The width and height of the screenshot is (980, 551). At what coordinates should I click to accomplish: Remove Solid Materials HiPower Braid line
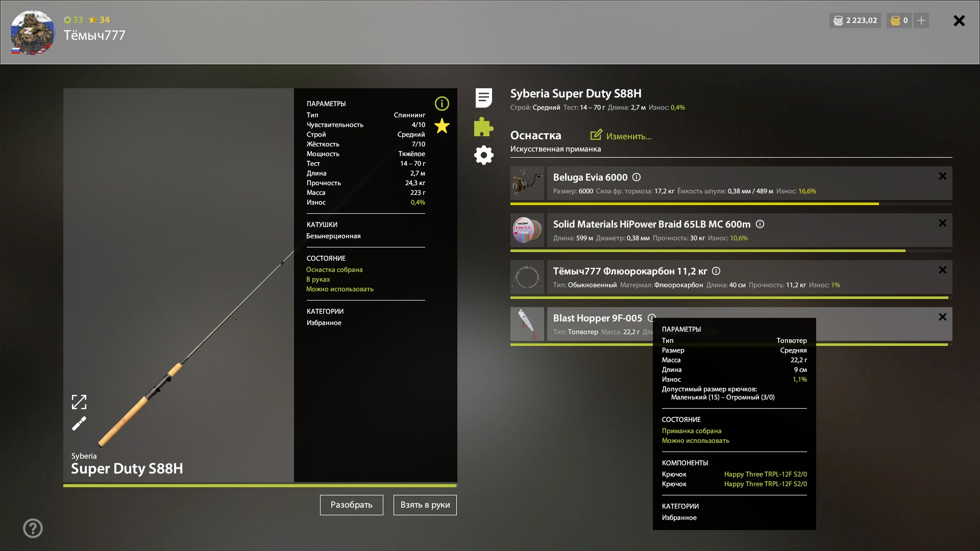click(943, 223)
